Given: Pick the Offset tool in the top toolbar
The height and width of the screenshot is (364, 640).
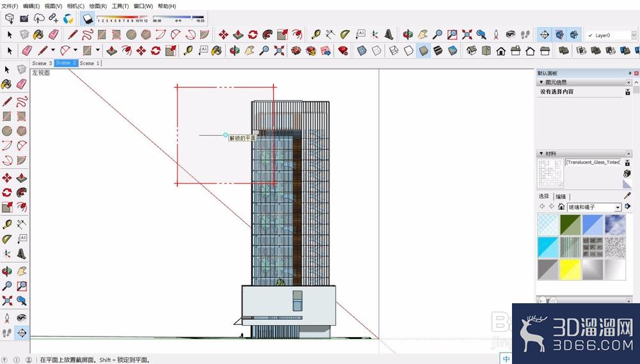Looking at the screenshot, I should (297, 35).
